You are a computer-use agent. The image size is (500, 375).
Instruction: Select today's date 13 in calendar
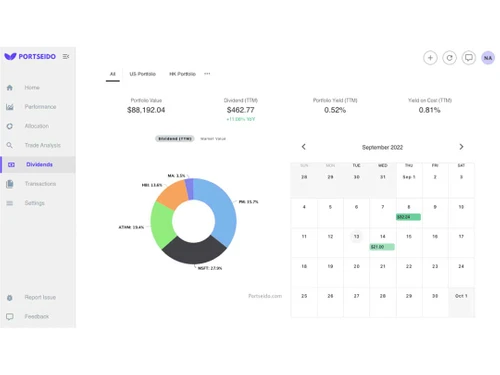(x=356, y=237)
